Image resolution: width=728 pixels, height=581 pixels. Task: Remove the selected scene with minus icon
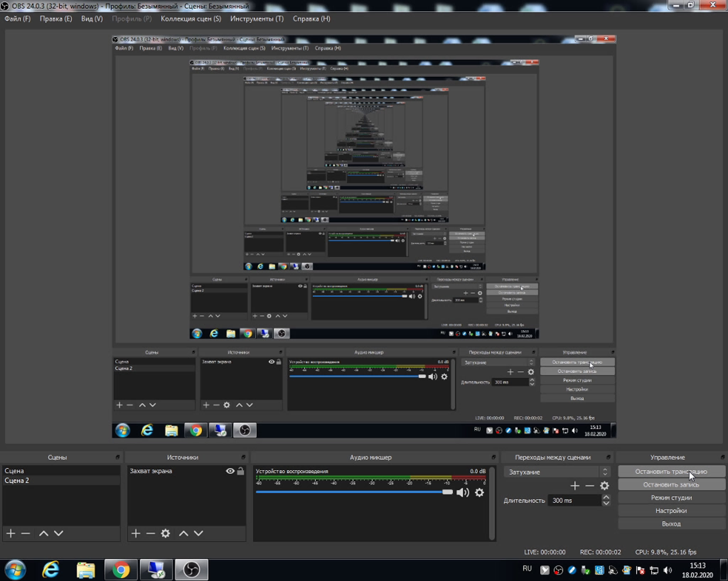click(26, 533)
